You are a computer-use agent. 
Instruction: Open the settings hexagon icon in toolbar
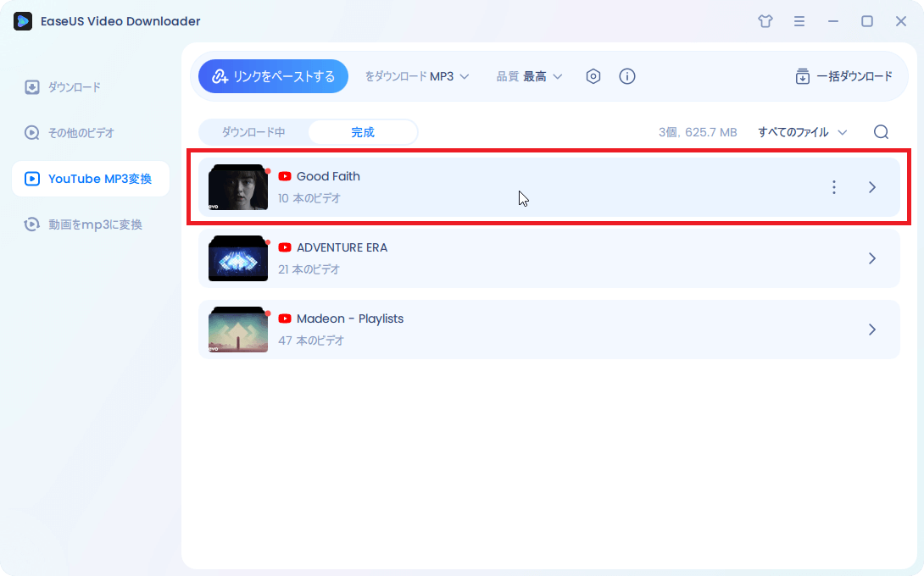[593, 76]
